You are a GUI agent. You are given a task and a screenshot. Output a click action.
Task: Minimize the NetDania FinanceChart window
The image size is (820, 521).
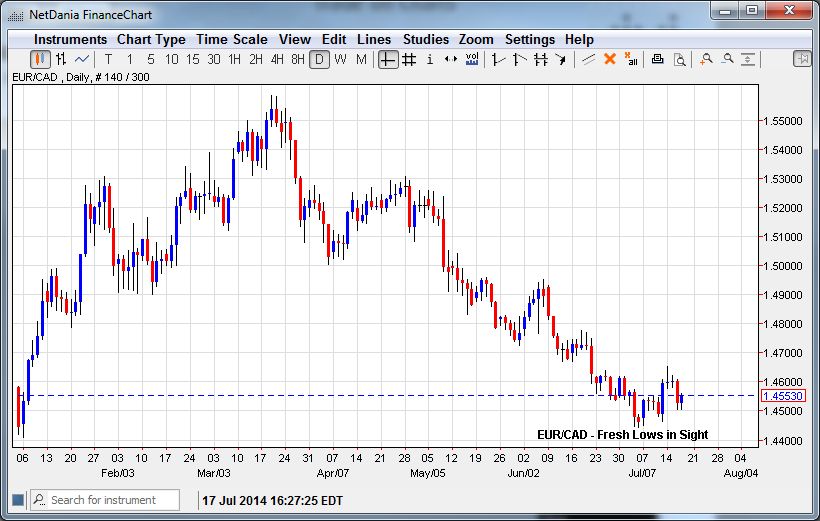pos(725,10)
